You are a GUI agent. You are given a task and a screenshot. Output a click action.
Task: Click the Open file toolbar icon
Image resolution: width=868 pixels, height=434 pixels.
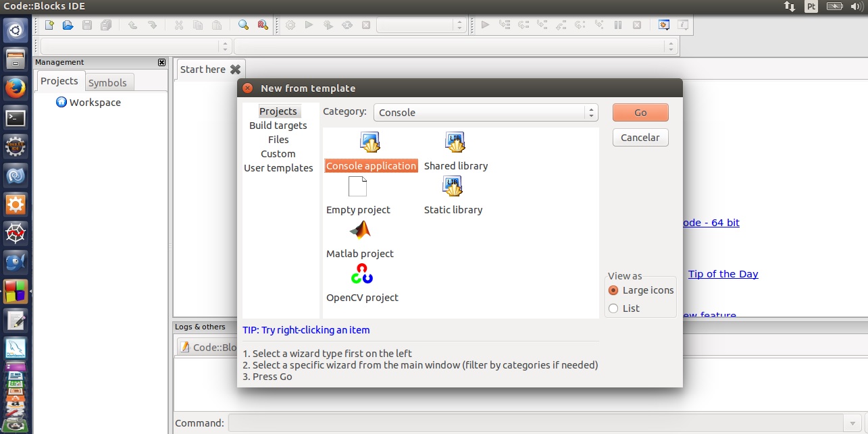coord(68,26)
